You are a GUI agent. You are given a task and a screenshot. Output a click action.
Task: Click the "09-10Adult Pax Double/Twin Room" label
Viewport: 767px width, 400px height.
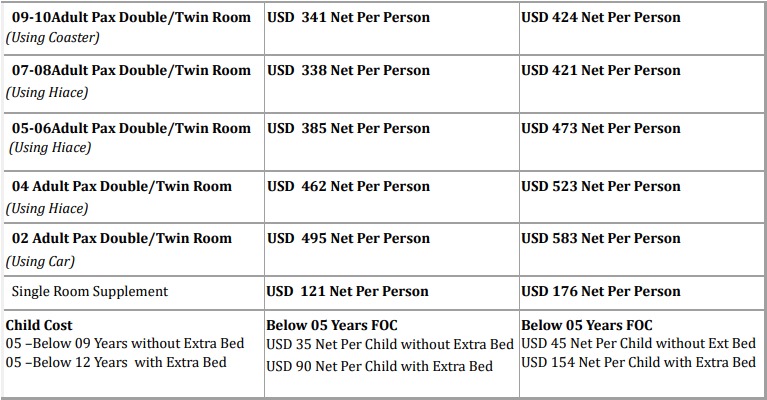coord(131,17)
